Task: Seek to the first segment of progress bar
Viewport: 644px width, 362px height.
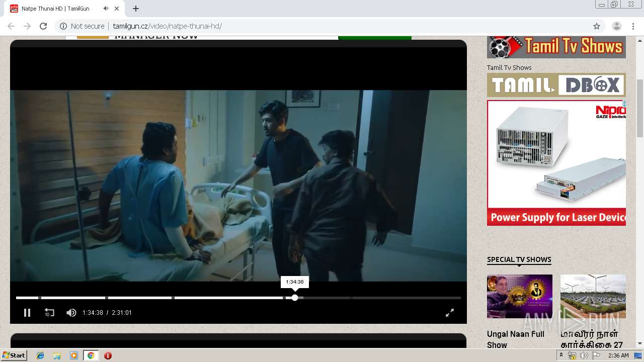Action: 27,298
